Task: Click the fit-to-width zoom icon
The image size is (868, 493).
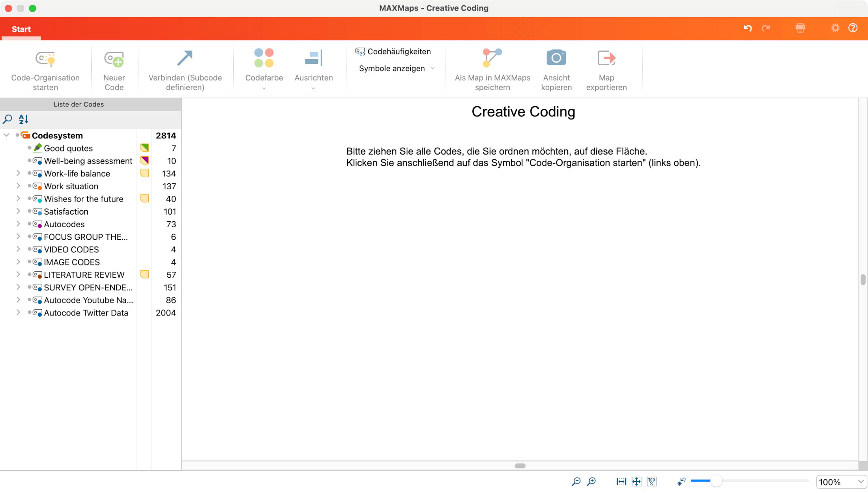Action: [x=621, y=482]
